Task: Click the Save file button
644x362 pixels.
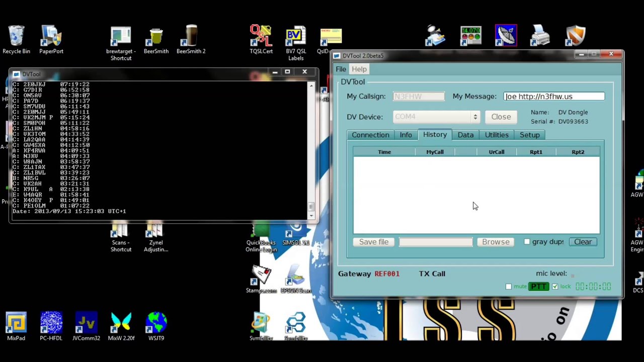Action: pyautogui.click(x=374, y=242)
